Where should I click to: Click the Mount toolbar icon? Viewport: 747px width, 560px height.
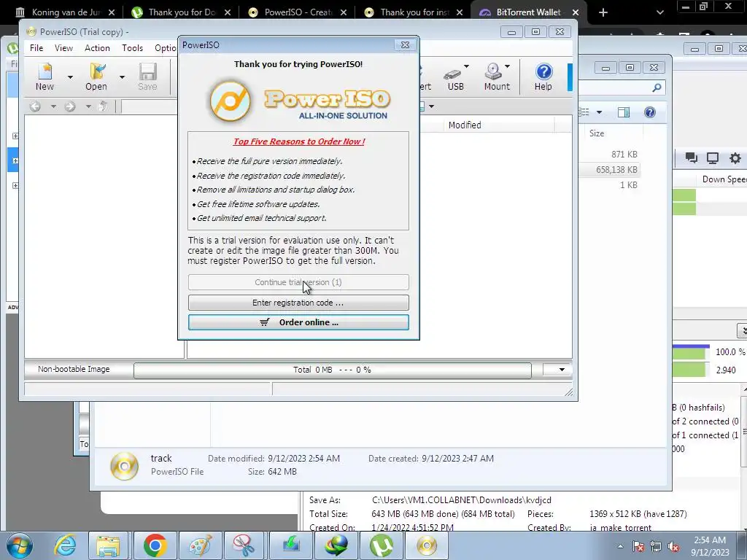(496, 76)
